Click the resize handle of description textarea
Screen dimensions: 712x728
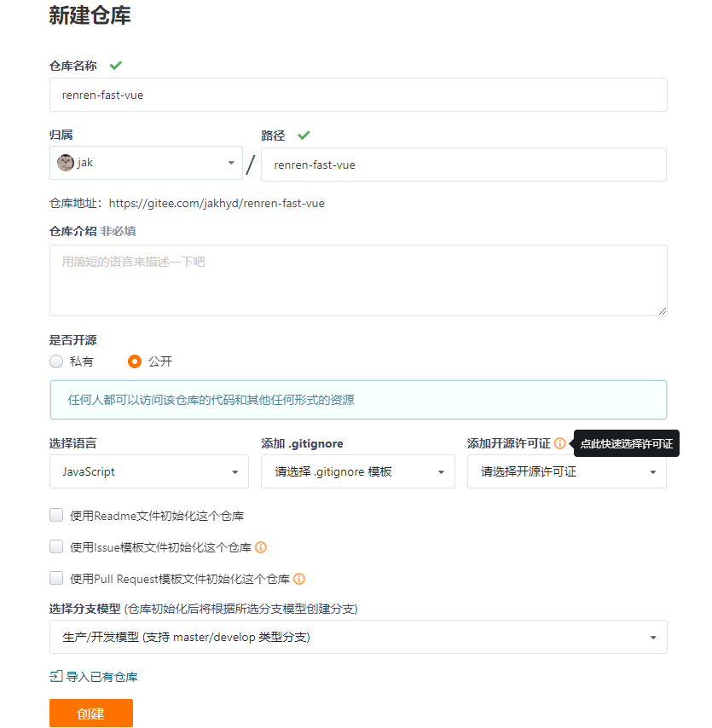tap(663, 311)
